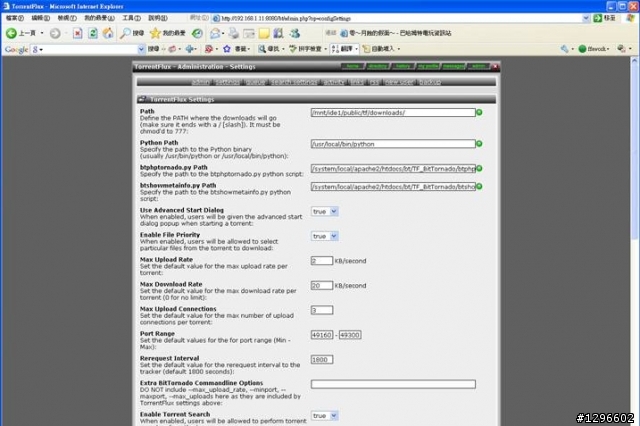Open the green home link in TorrentFlux header

click(353, 66)
